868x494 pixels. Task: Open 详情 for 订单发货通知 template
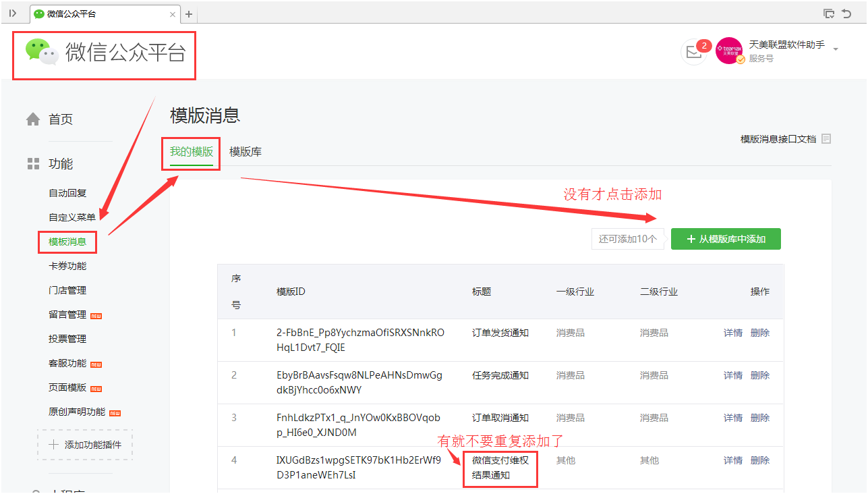[x=732, y=333]
